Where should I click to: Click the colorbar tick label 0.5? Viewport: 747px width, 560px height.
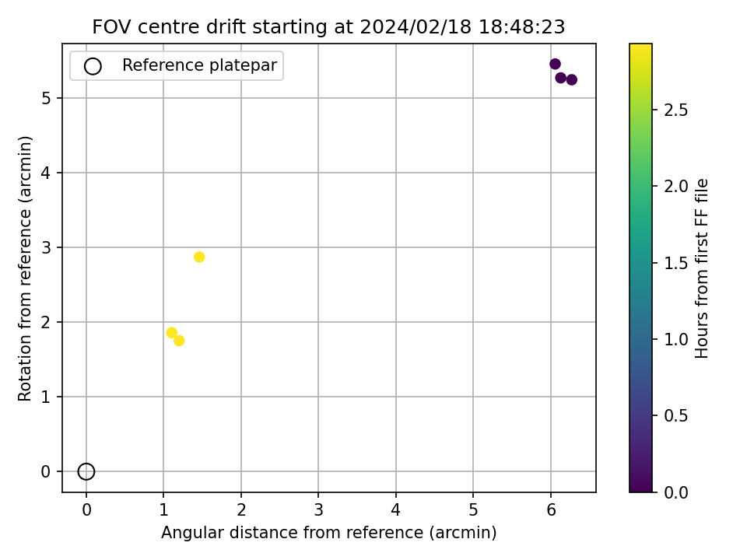click(676, 415)
